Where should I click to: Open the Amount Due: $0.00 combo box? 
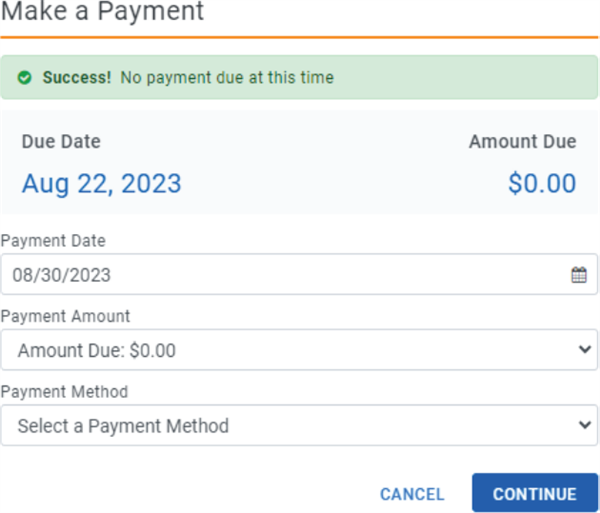299,350
